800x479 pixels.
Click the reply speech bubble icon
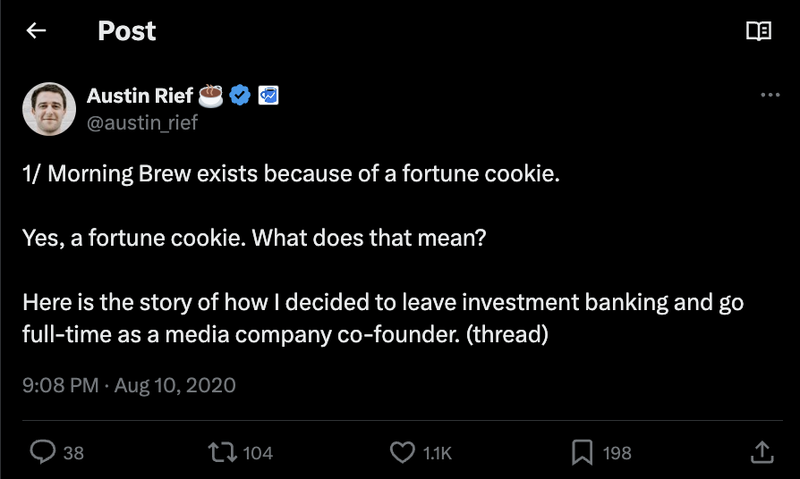click(42, 453)
